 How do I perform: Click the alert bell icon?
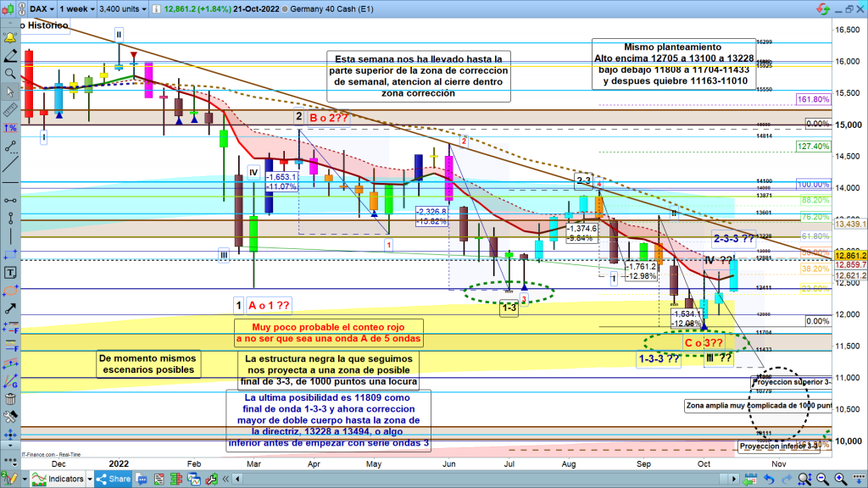click(x=11, y=38)
